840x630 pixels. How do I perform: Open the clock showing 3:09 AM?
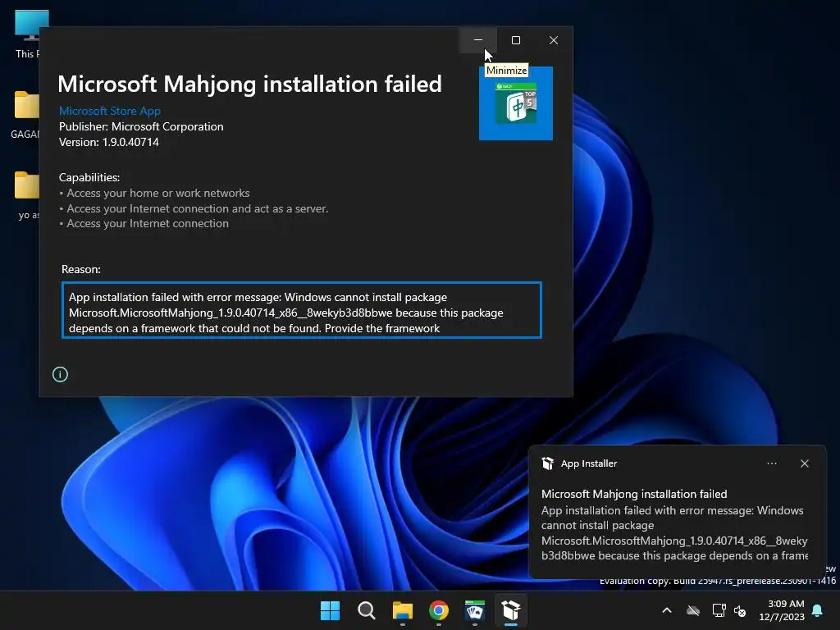[782, 610]
